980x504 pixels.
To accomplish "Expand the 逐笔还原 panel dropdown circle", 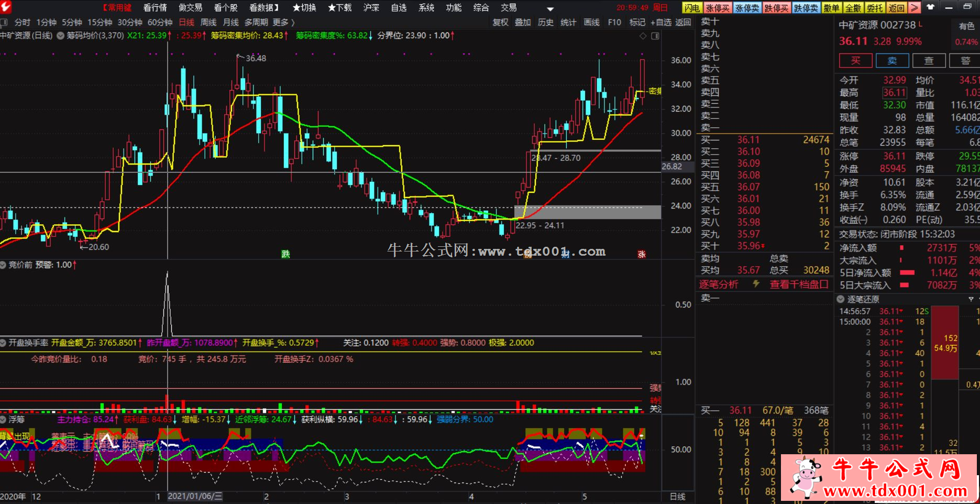I will pyautogui.click(x=841, y=299).
